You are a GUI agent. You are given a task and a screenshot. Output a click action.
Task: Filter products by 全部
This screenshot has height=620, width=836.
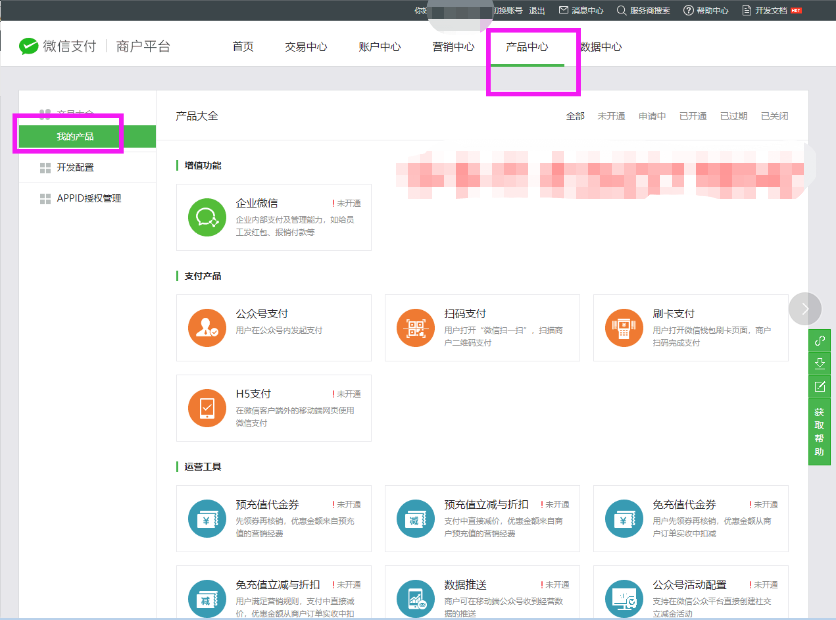(x=575, y=116)
